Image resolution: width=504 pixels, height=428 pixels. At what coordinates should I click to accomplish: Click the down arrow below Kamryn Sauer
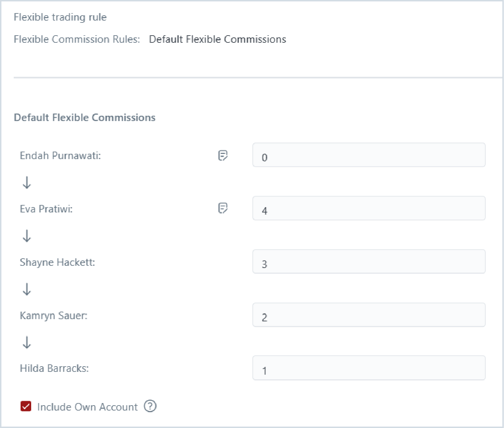click(27, 342)
